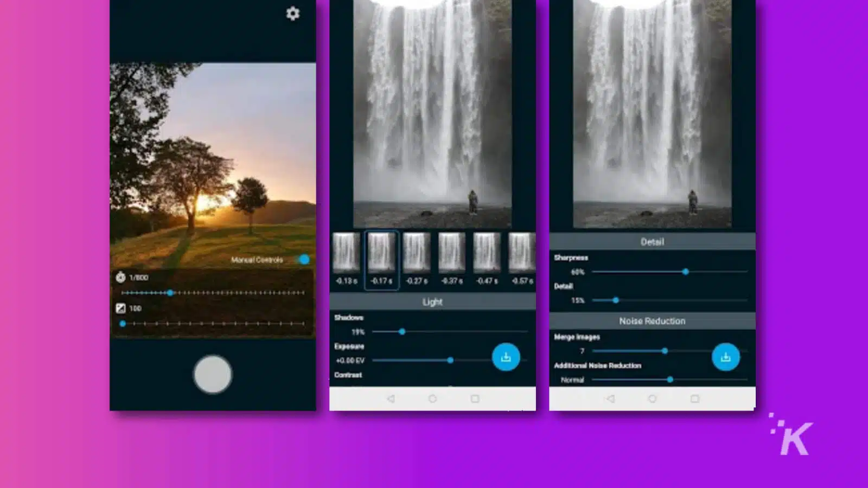Open the Light section header
Screen dimensions: 868x488
433,301
